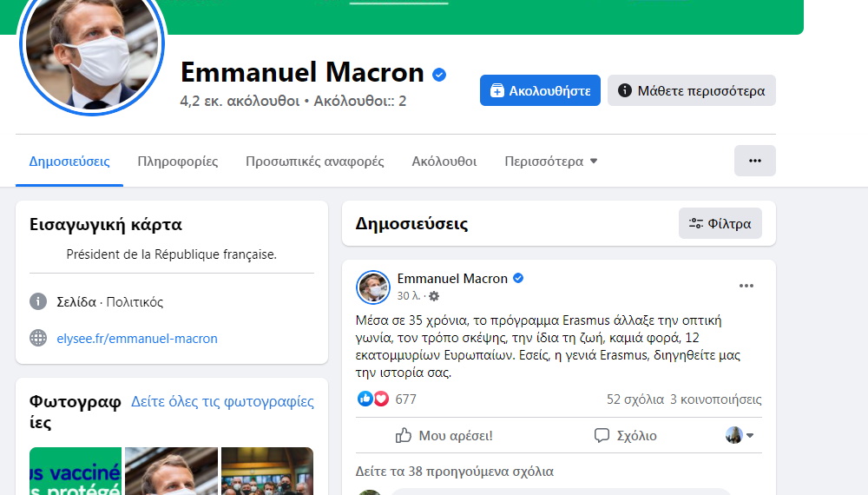Open the comment-as profile selector dropdown
The image size is (868, 495).
coord(740,436)
